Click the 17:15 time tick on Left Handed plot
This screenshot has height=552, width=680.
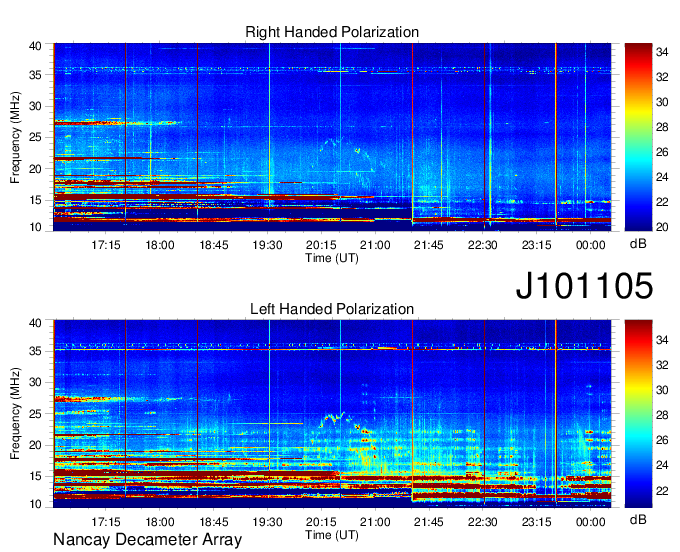[106, 522]
